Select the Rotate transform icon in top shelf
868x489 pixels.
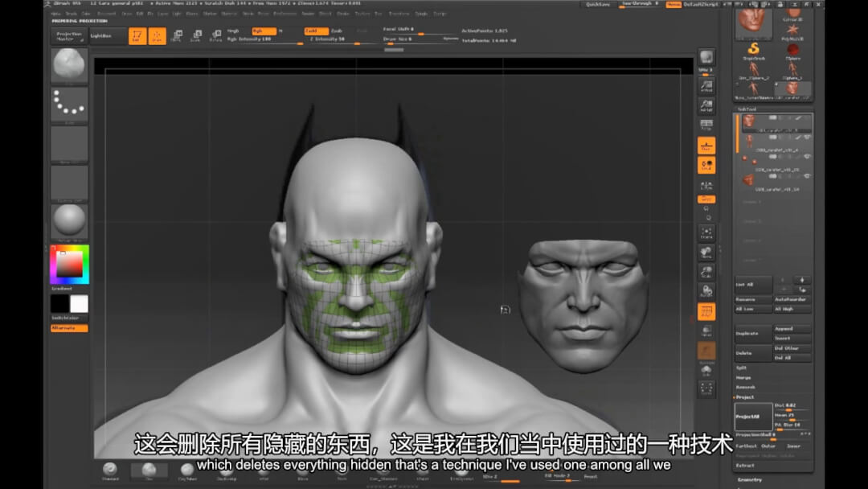click(x=216, y=36)
